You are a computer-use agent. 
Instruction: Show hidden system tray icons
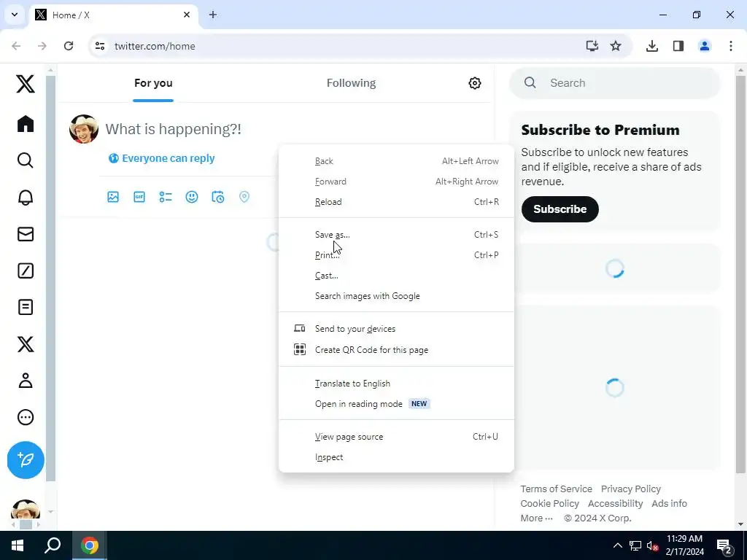coord(617,545)
